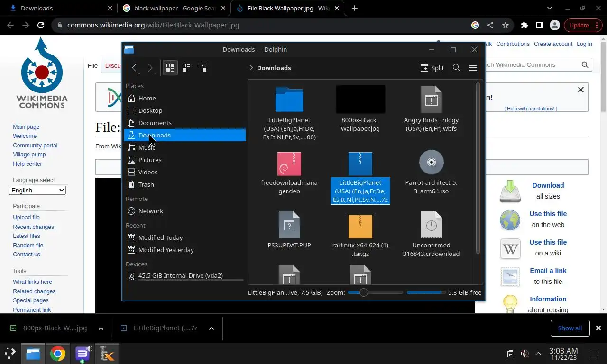Open 45.5 GiB Internal Drive device
This screenshot has width=607, height=364.
point(185,275)
